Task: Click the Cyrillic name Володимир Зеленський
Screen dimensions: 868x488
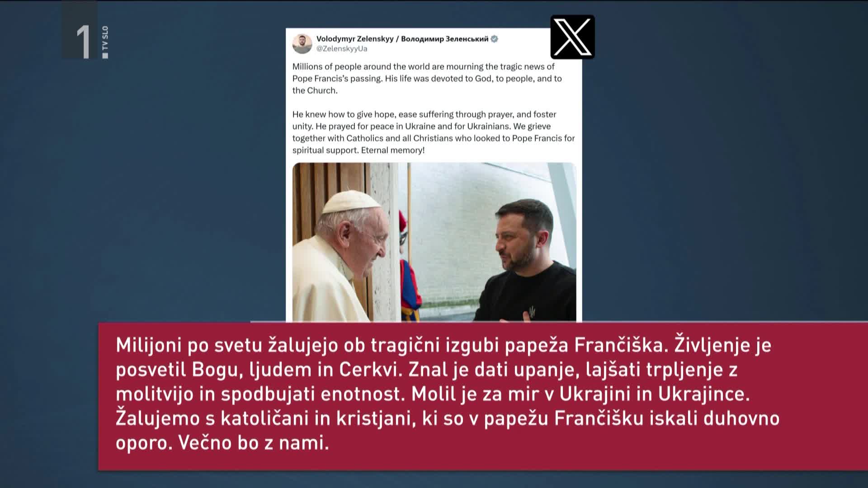Action: (445, 39)
